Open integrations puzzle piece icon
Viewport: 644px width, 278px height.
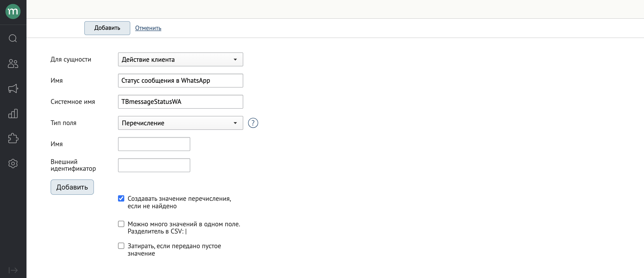[x=13, y=138]
